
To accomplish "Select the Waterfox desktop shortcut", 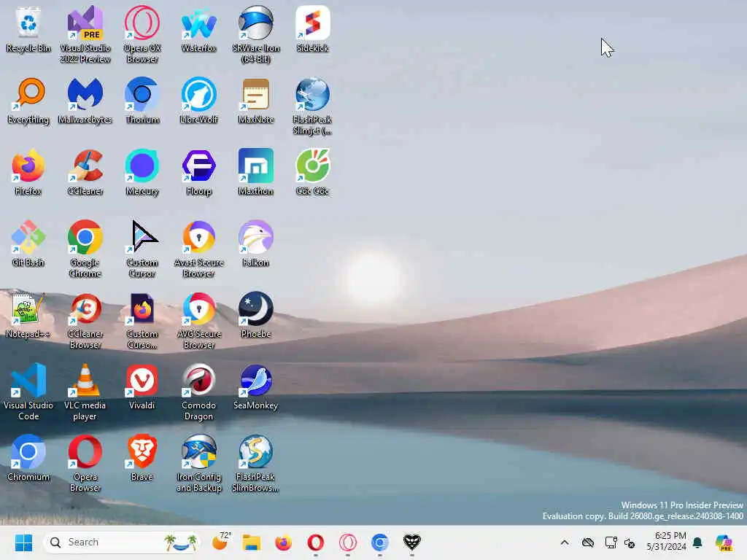I will [x=198, y=29].
